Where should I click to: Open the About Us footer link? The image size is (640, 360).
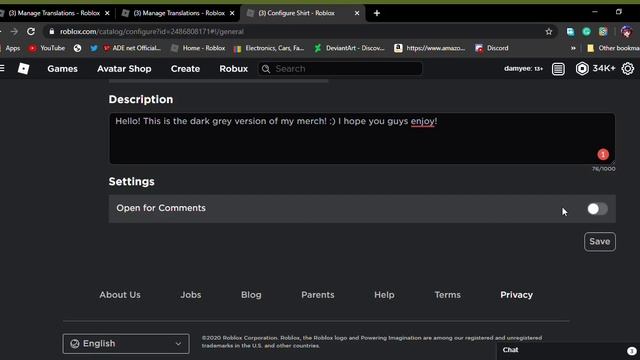[120, 295]
